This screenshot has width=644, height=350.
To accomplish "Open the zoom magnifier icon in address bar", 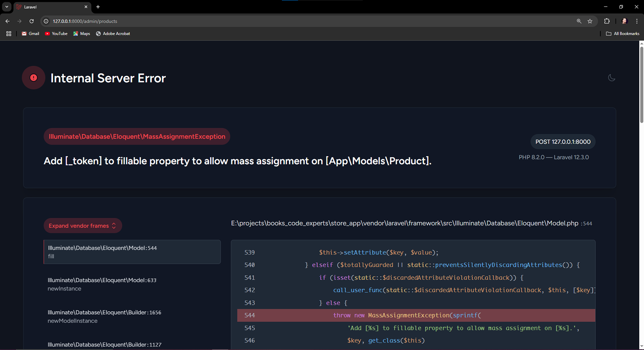I will [x=579, y=21].
